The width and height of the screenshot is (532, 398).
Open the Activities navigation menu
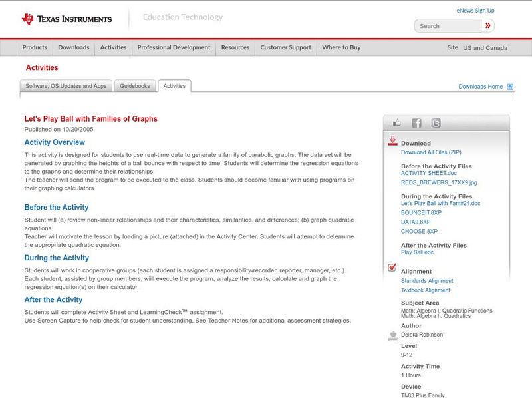[x=113, y=47]
